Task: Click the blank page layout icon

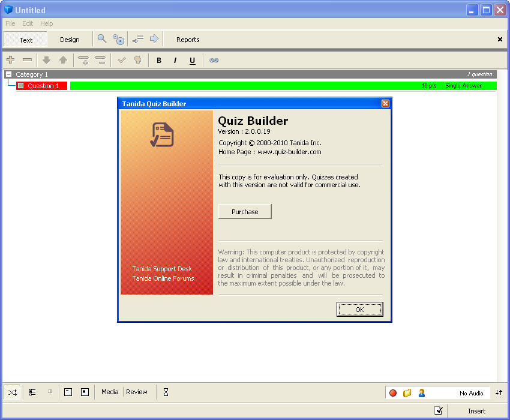Action: [68, 392]
